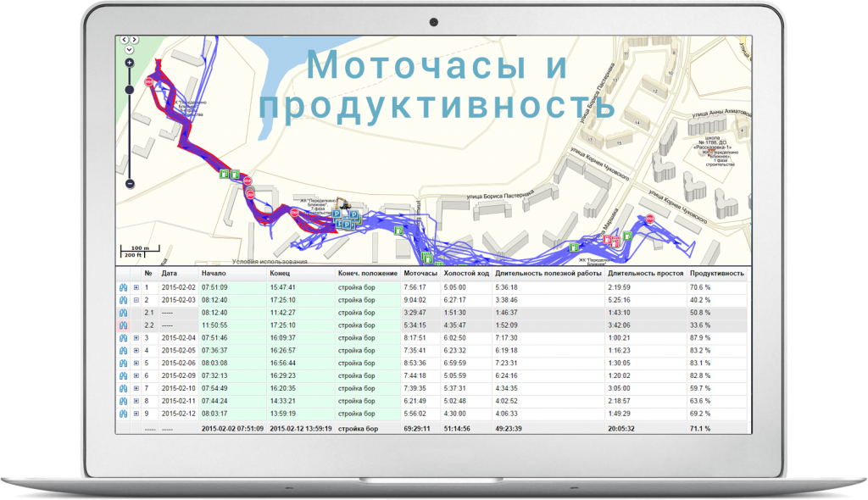868x500 pixels.
Task: Click the map zoom in plus button
Action: (130, 63)
